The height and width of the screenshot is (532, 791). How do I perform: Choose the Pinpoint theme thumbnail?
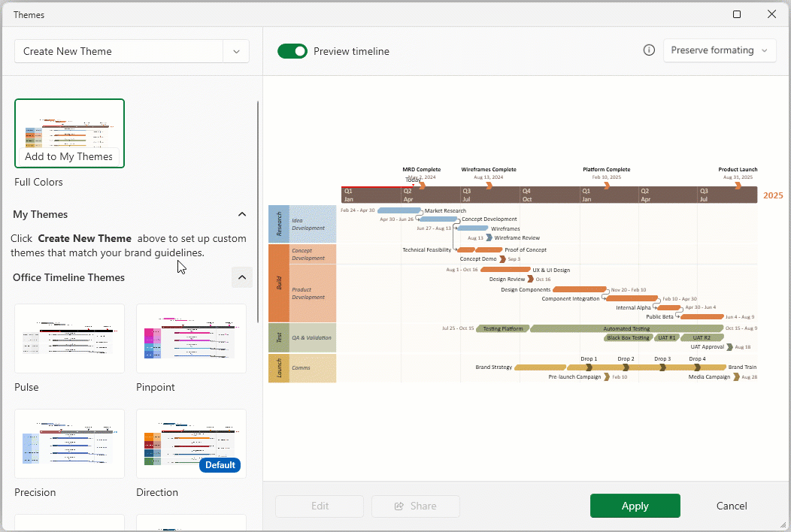(191, 338)
